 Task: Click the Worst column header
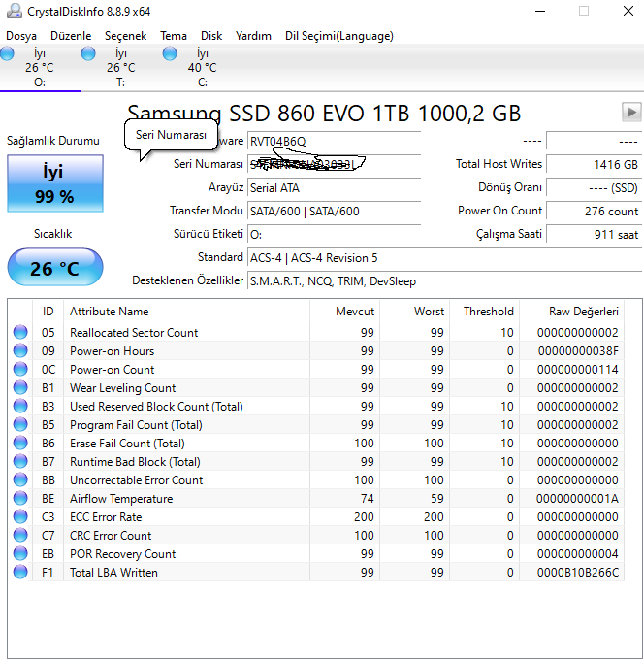[415, 312]
